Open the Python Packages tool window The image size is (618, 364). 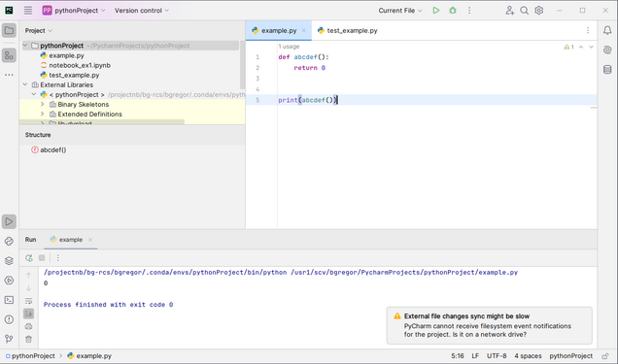click(9, 261)
